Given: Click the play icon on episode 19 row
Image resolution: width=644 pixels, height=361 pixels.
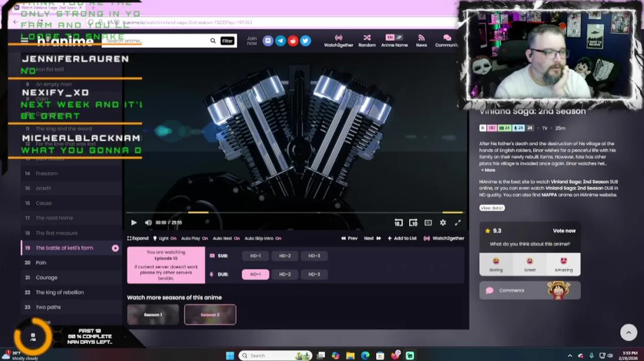Looking at the screenshot, I should tap(115, 248).
